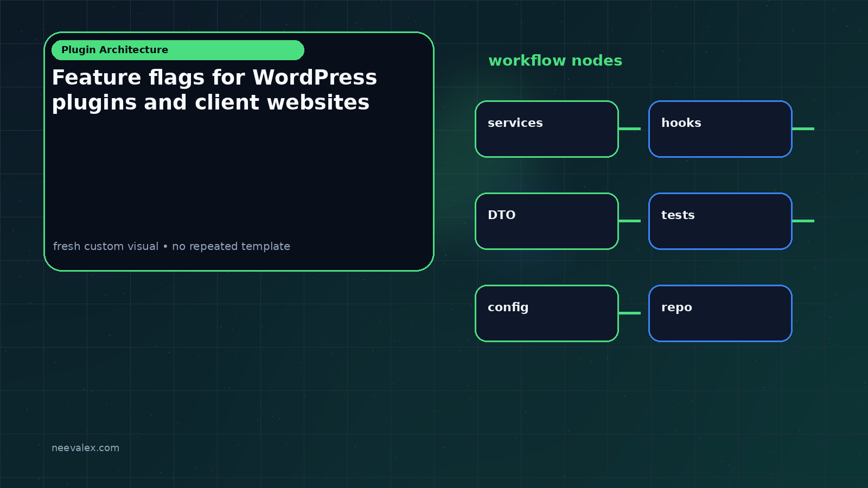The width and height of the screenshot is (868, 488).
Task: Select the services node
Action: pos(547,129)
